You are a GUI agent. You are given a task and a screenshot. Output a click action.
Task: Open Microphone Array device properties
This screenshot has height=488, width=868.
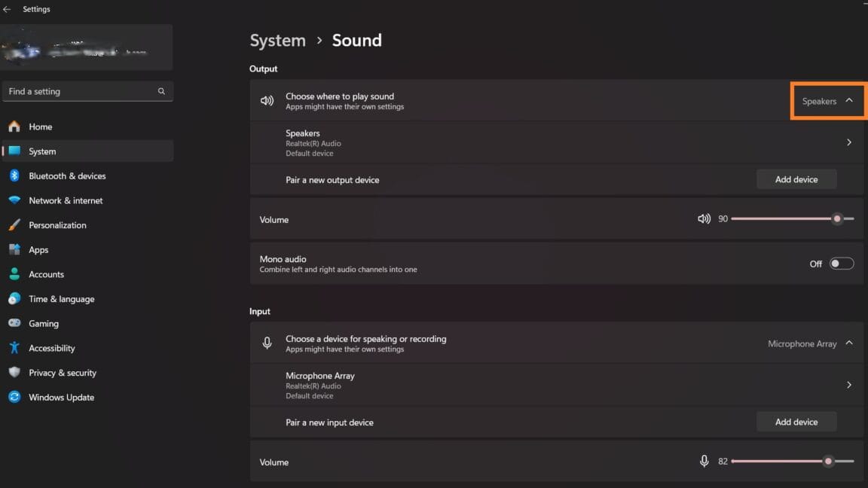[556, 385]
